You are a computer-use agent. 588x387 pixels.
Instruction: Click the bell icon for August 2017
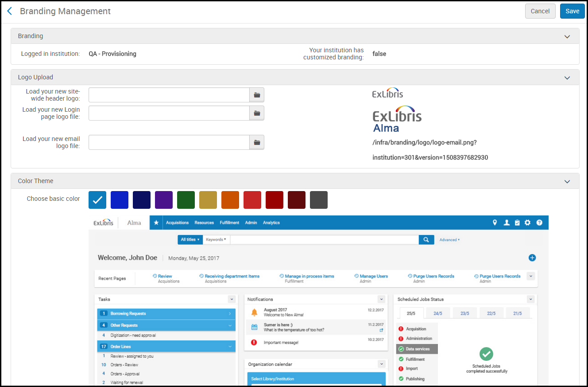pos(254,312)
